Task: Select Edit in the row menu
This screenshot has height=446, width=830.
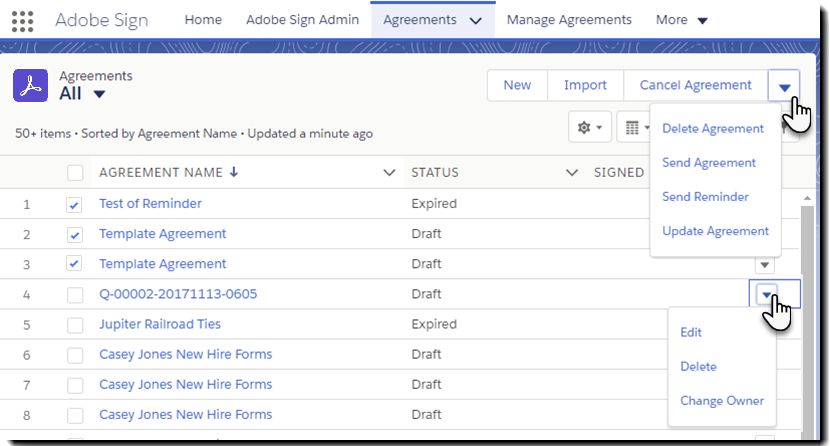Action: [x=691, y=332]
